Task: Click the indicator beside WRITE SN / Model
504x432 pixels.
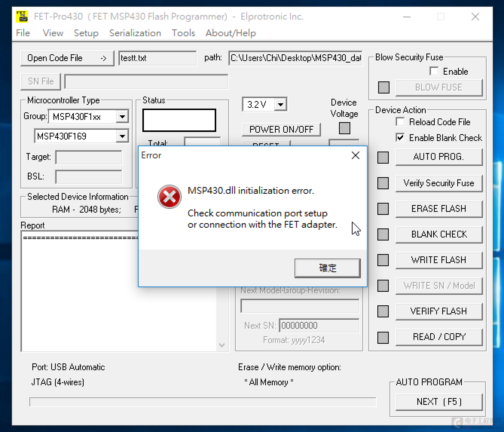Action: pyautogui.click(x=383, y=286)
